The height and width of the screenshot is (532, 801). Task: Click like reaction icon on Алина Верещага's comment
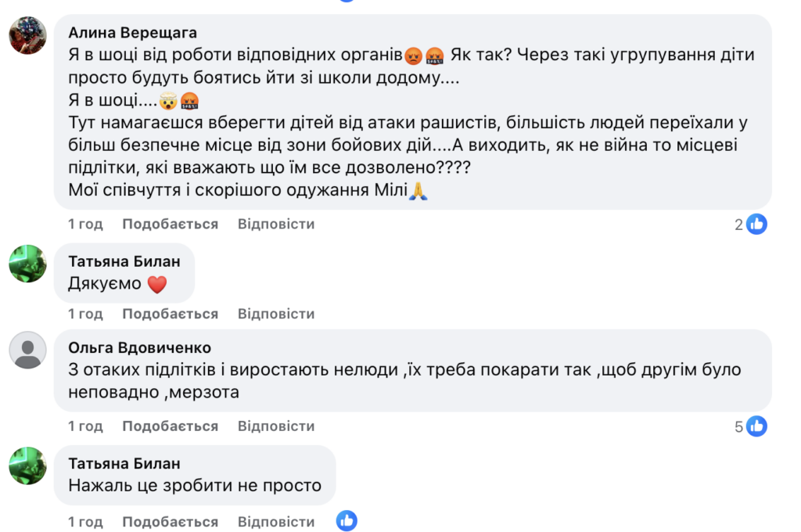coord(756,225)
